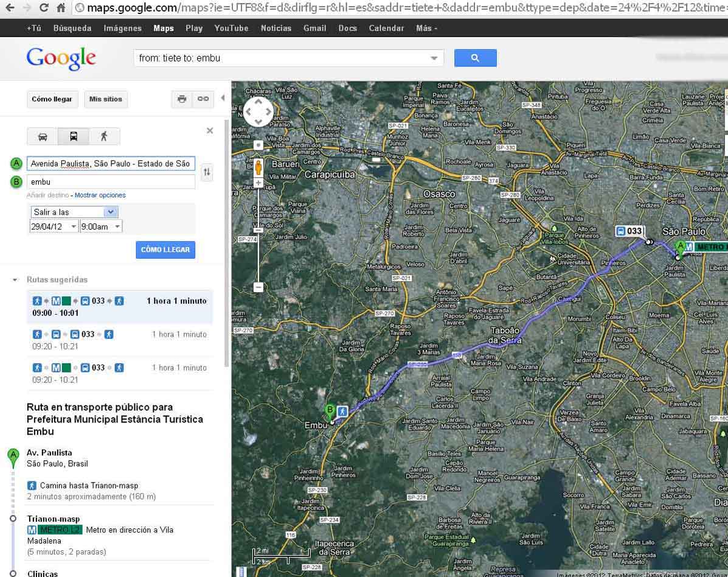The width and height of the screenshot is (728, 577).
Task: Open Gmail in the top Google bar
Action: tap(314, 28)
